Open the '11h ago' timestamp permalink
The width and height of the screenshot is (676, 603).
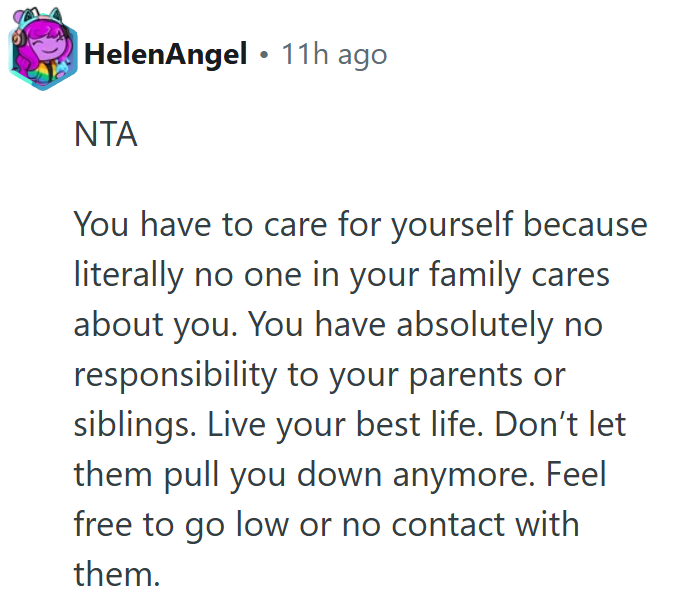[x=334, y=55]
